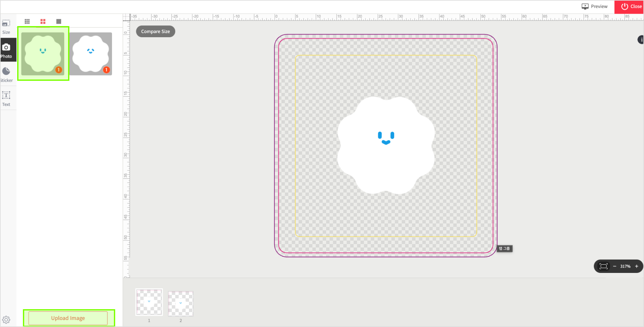This screenshot has height=327, width=644.
Task: Click the fit-to-screen zoom icon
Action: (x=603, y=266)
